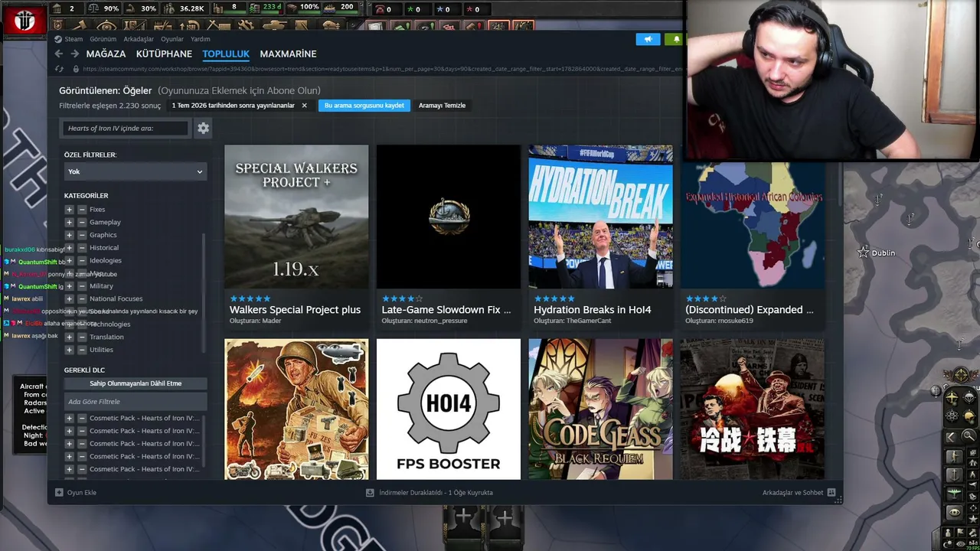Open 'Arkadaşlar ve Sohbet' link
The height and width of the screenshot is (551, 980).
(x=792, y=493)
